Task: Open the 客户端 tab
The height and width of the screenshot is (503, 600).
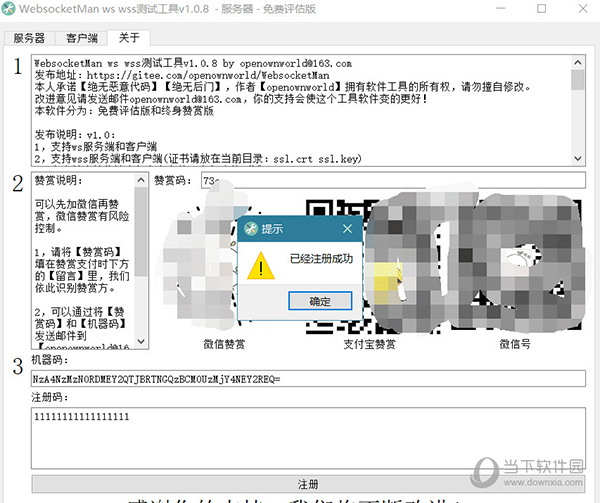Action: (82, 38)
